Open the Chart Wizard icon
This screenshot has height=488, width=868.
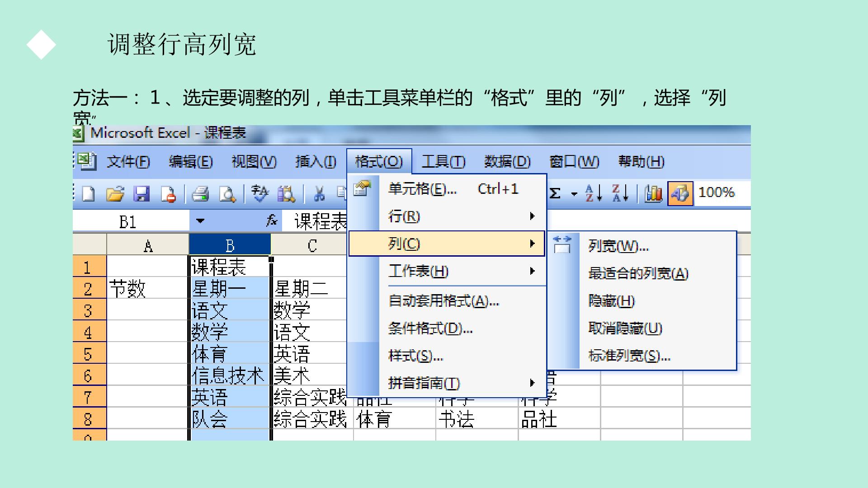653,193
